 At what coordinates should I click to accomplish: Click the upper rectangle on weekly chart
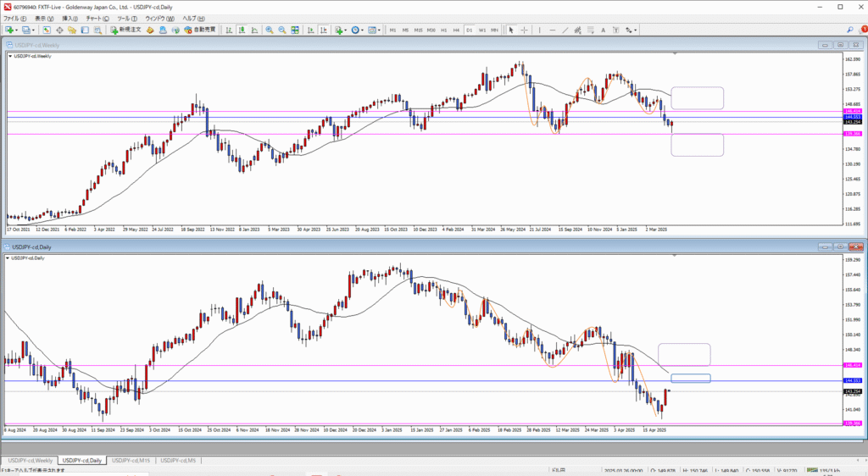697,87
